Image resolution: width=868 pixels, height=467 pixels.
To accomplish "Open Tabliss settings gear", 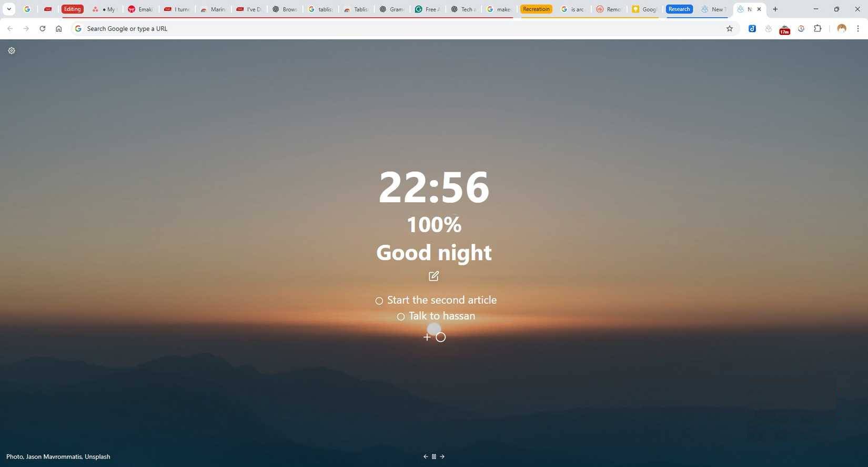I will [12, 51].
